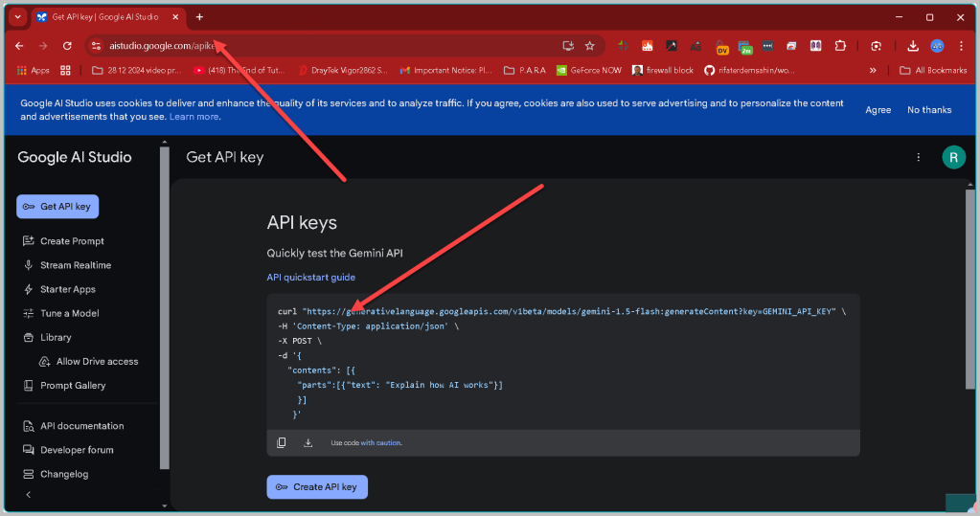Viewport: 980px width, 516px height.
Task: Open the screenshot lens extension icon
Action: pyautogui.click(x=877, y=46)
